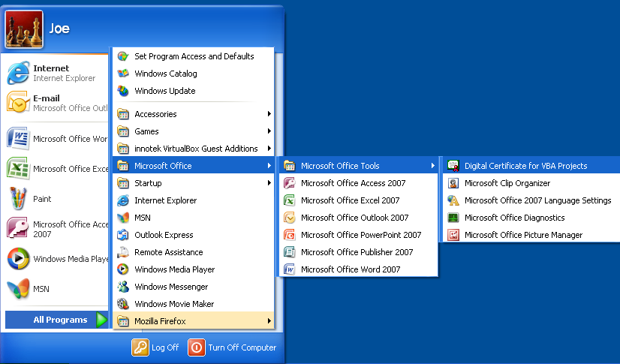Open the Games folder entry
Image resolution: width=620 pixels, height=364 pixels.
[194, 131]
